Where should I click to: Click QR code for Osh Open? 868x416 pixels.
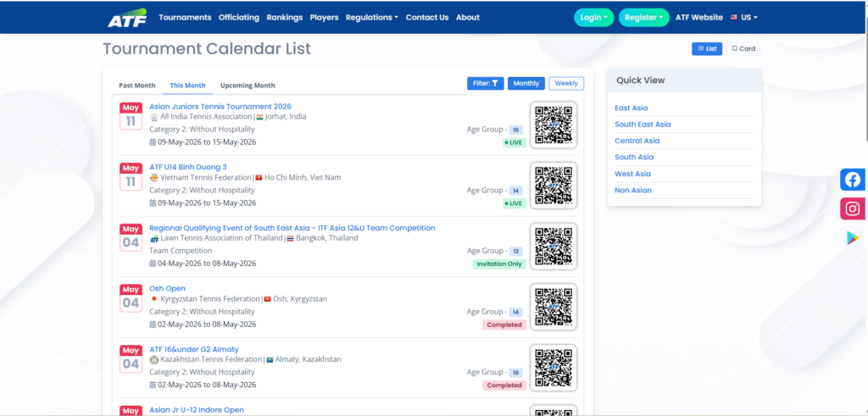(554, 307)
